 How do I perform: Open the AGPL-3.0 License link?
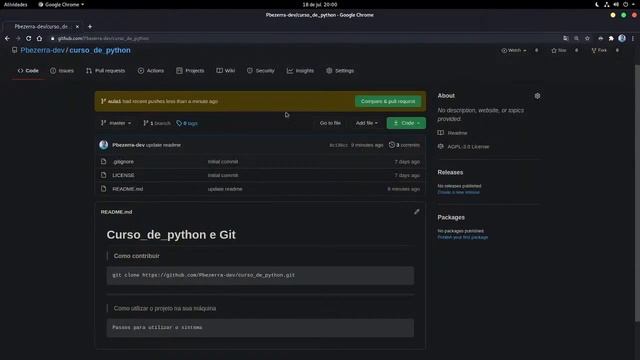468,147
